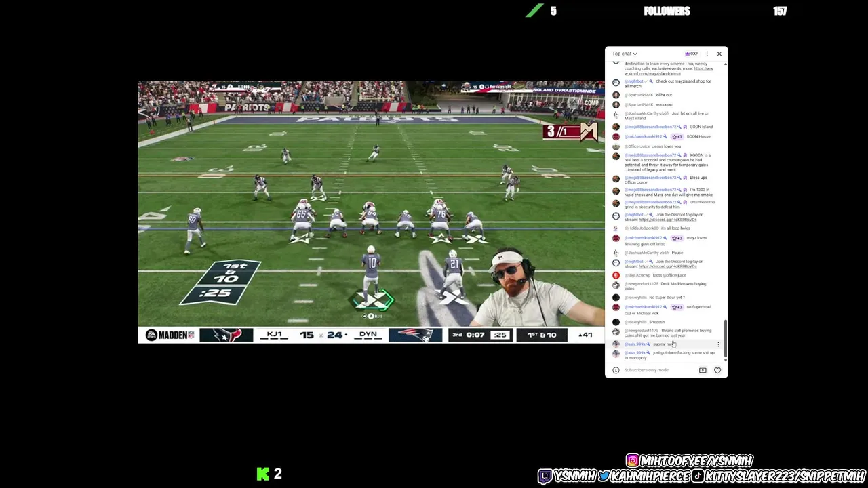Viewport: 868px width, 488px height.
Task: Click JoshuaMcCarthy avatar on 'Pause' message
Action: (616, 253)
